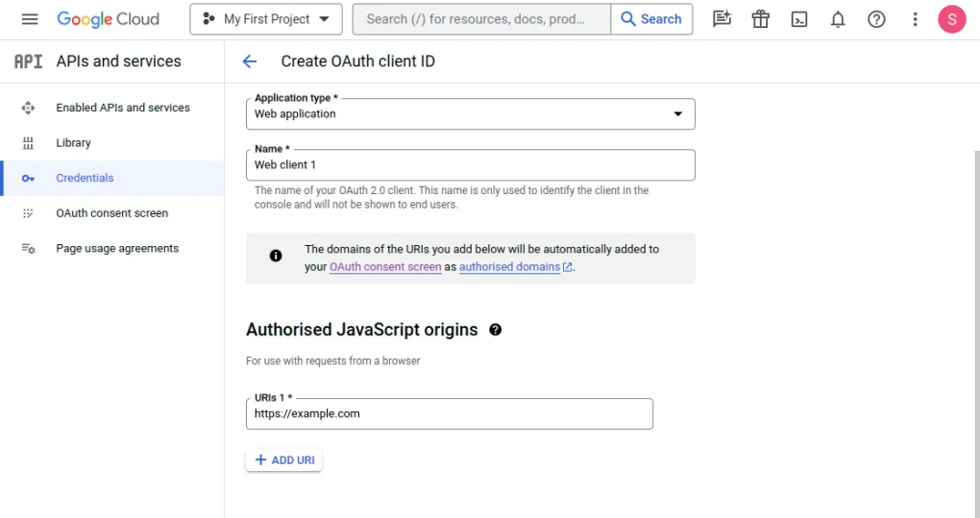Open the Application type dropdown
Screen dimensions: 980x518
coord(470,113)
